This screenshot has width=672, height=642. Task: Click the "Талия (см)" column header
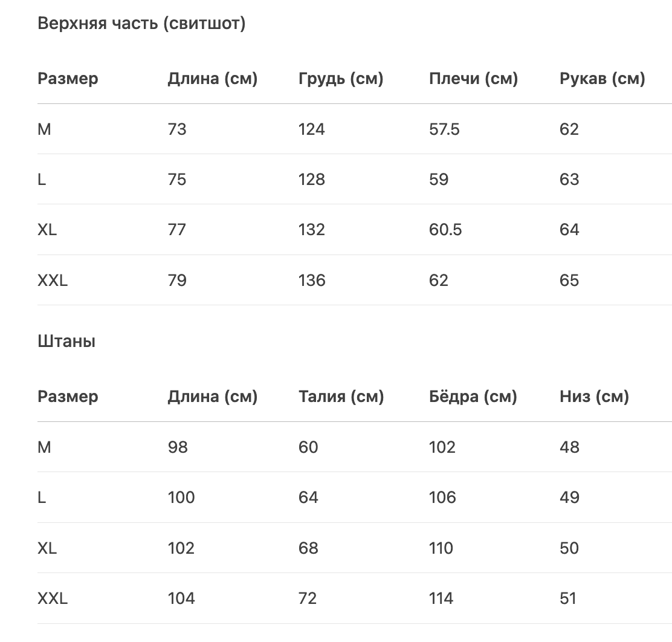341,397
